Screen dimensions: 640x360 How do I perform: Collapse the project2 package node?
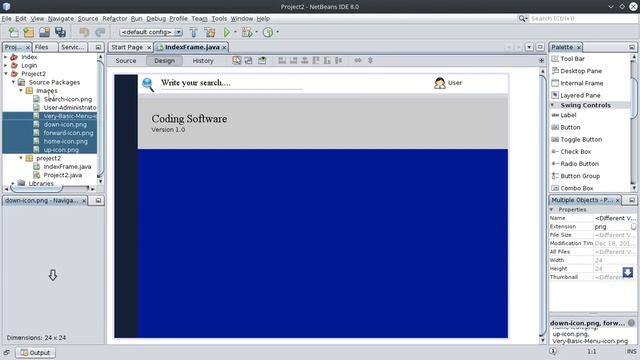pos(21,158)
